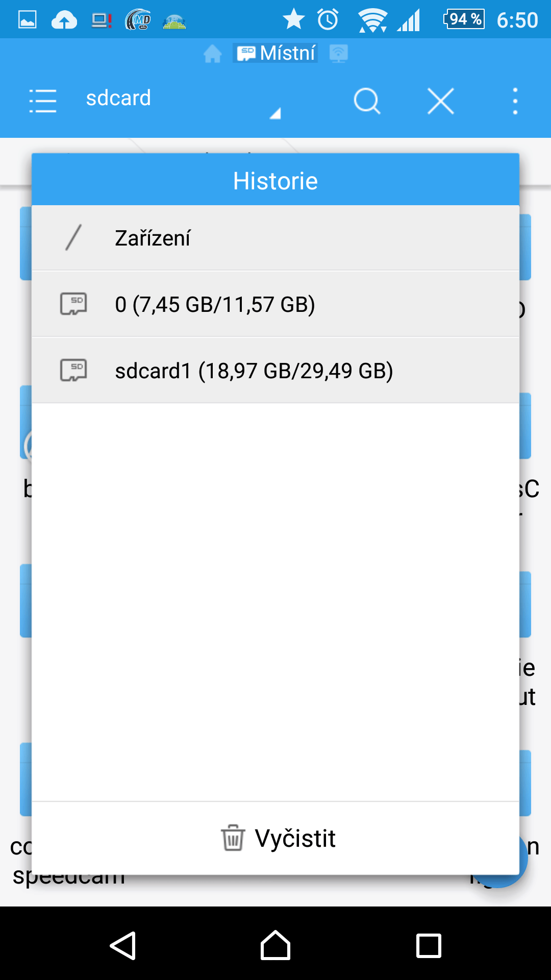
Task: Tap the X icon in toolbar
Action: click(x=441, y=101)
